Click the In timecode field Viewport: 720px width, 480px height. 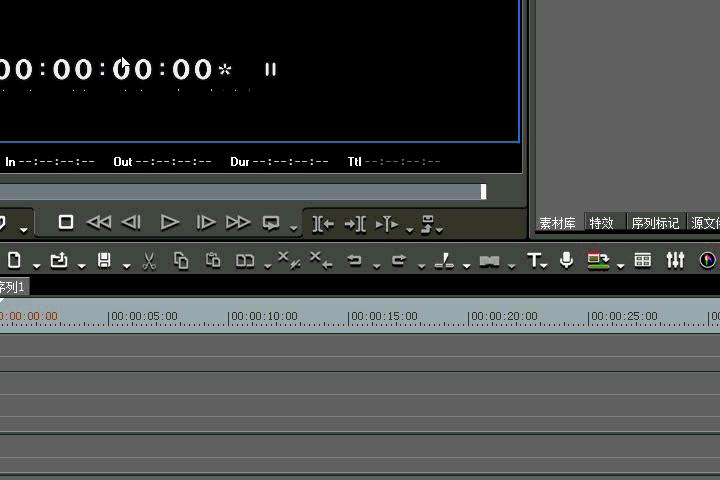click(x=57, y=162)
